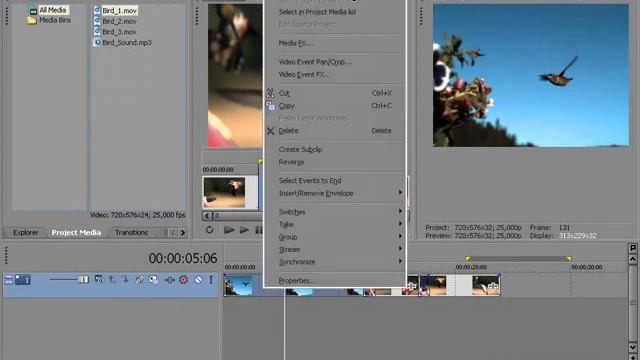
Task: Expand the Take submenu
Action: pyautogui.click(x=335, y=224)
